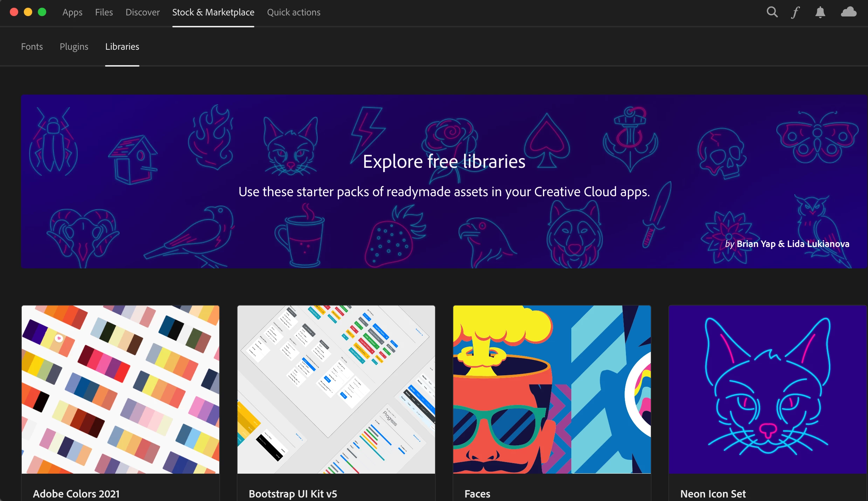Click the neon cat icon in banner

290,146
